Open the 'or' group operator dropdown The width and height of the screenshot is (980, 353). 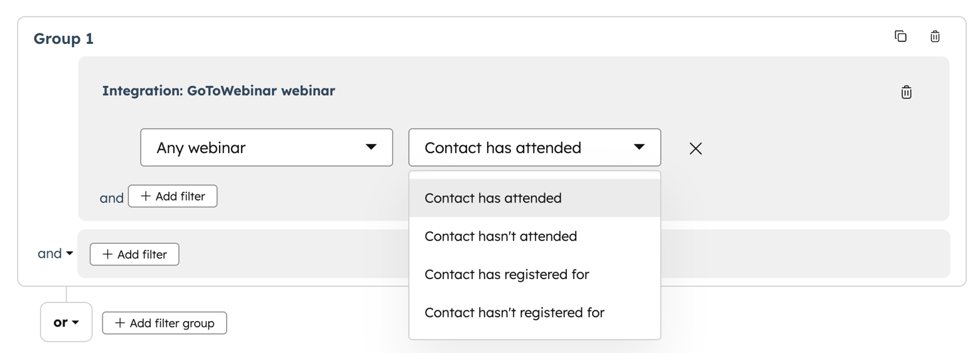coord(66,322)
